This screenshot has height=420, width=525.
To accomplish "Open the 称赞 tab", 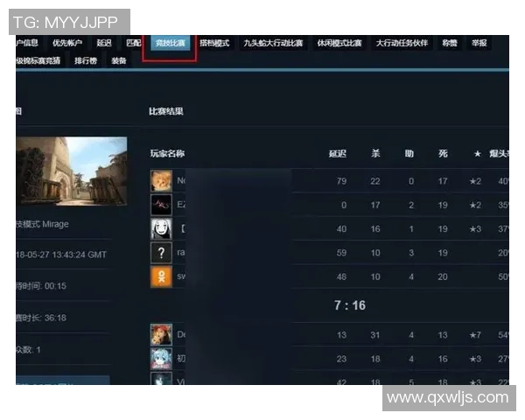I will (450, 43).
